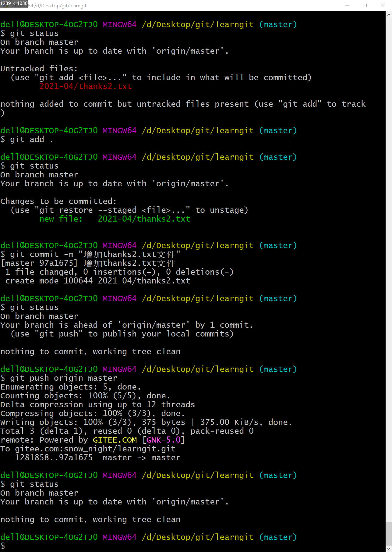Image resolution: width=392 pixels, height=552 pixels.
Task: Minimize the MINGW64 terminal window
Action: 347,5
